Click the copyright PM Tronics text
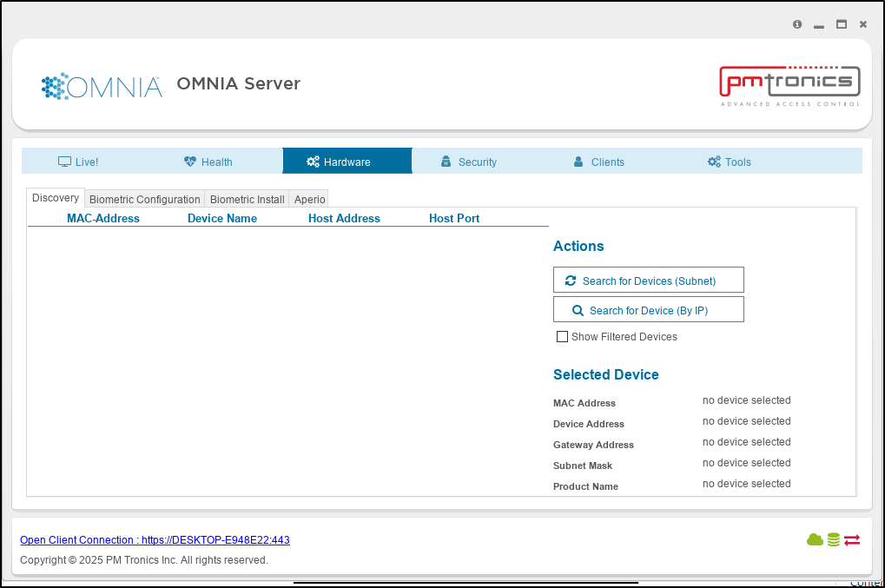Image resolution: width=885 pixels, height=588 pixels. (144, 560)
